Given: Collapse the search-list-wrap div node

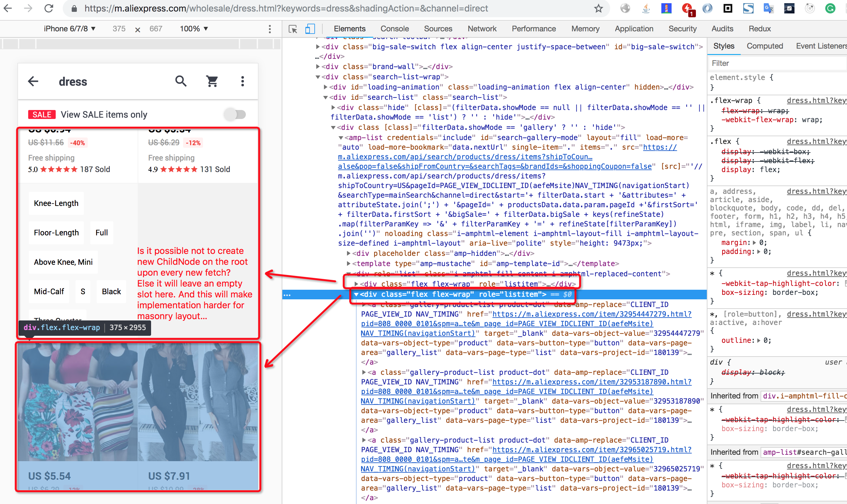Looking at the screenshot, I should (318, 77).
